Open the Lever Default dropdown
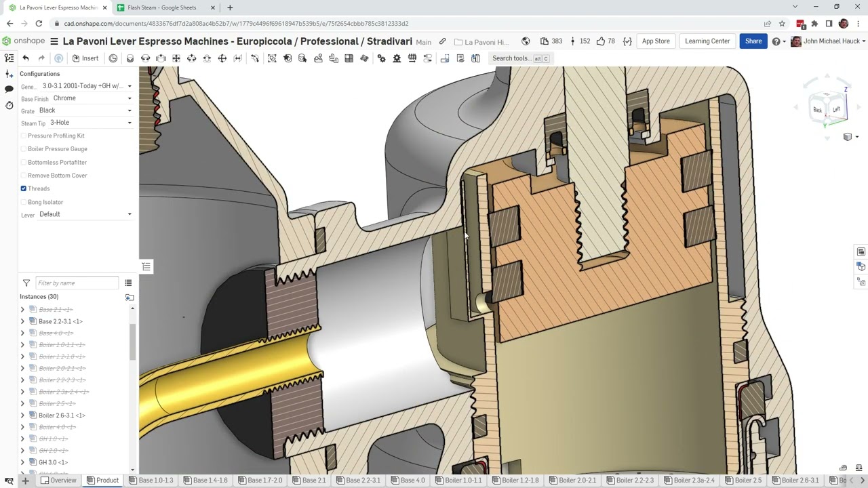868x488 pixels. pos(85,214)
